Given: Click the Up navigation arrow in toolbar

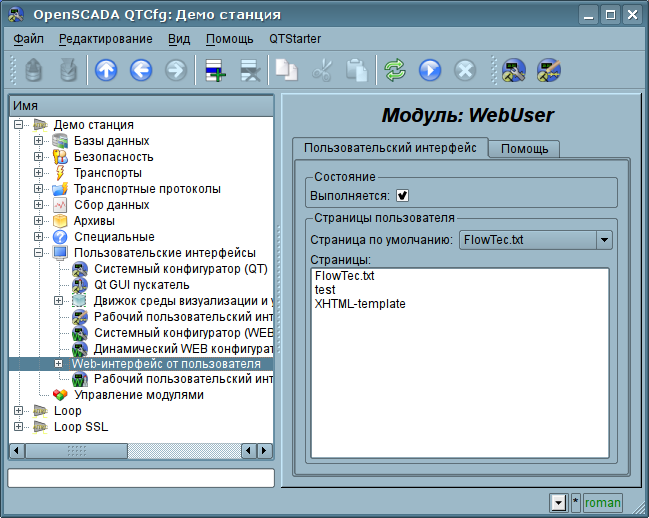Looking at the screenshot, I should point(106,70).
